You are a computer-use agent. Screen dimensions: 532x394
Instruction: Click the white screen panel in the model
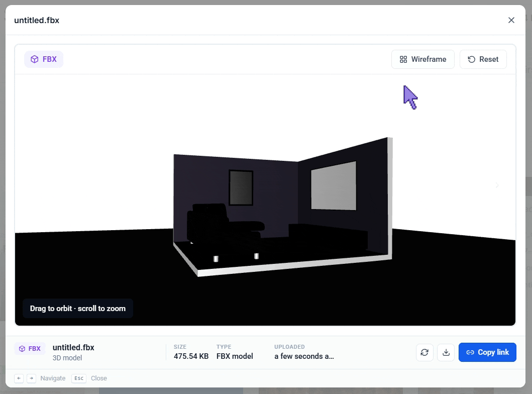click(x=334, y=186)
